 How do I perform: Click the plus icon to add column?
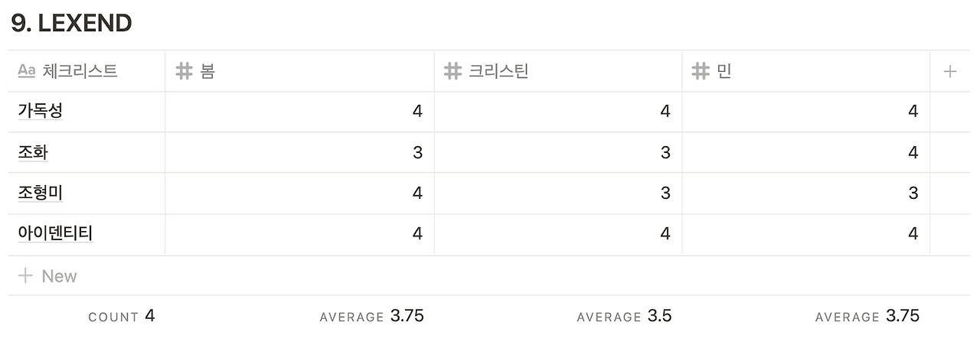click(950, 72)
